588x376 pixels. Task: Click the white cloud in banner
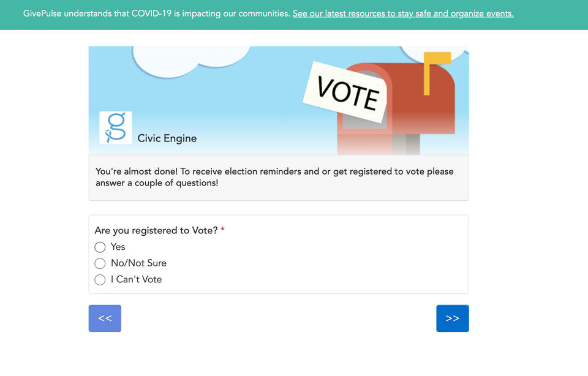[190, 60]
